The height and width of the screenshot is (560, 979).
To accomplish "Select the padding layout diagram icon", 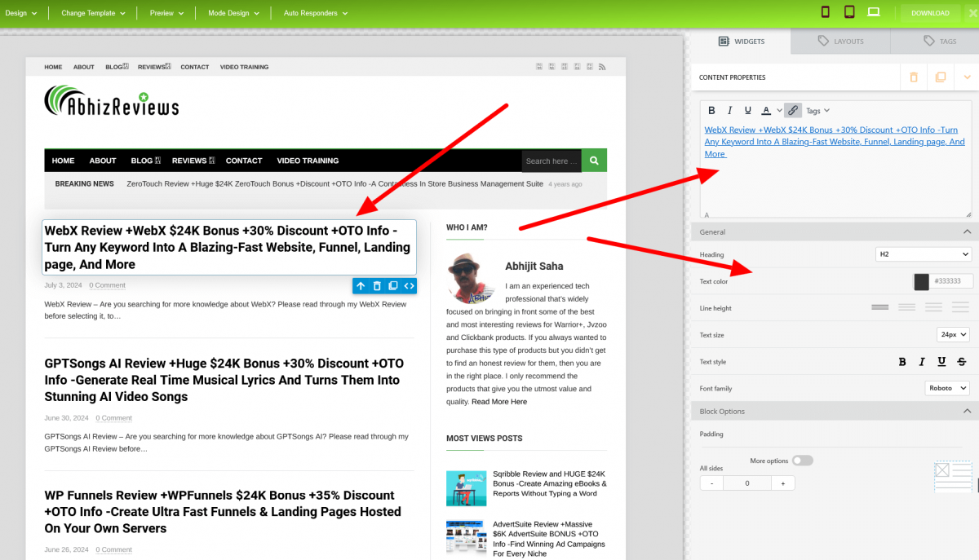I will point(953,476).
